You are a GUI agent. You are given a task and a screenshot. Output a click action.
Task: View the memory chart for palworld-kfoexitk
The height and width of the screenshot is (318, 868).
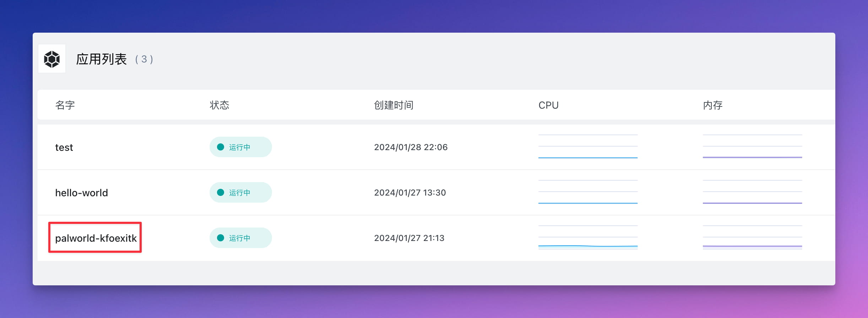point(752,237)
